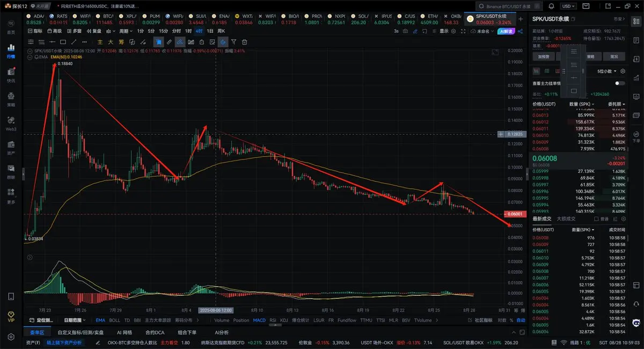Click the trash delete drawings icon
Viewport: 644px width, 349px height.
coord(244,42)
